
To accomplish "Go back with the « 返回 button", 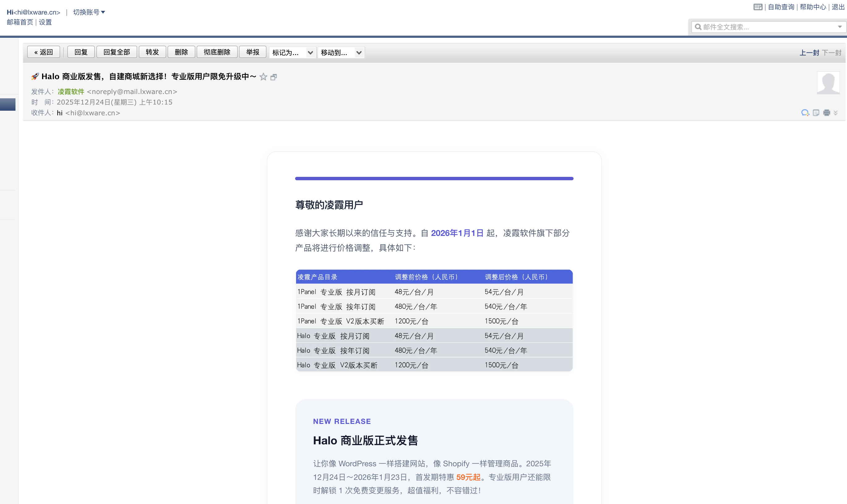I will click(x=44, y=52).
